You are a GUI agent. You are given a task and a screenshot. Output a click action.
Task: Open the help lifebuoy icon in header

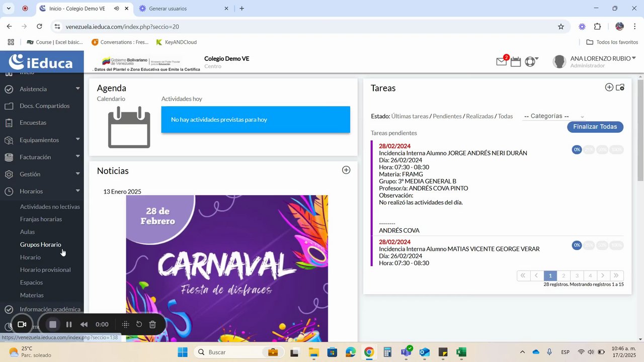click(x=530, y=61)
